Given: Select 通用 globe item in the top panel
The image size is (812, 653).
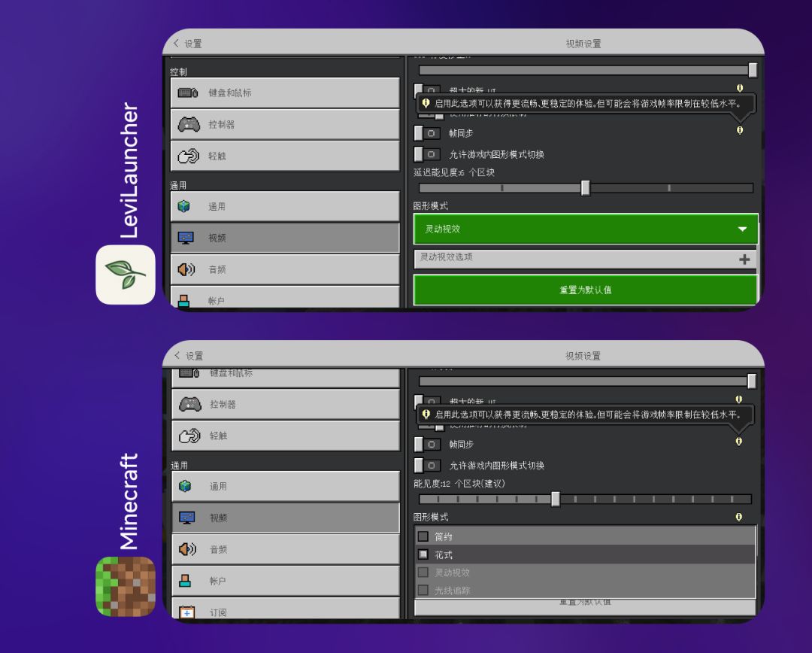Looking at the screenshot, I should point(285,206).
